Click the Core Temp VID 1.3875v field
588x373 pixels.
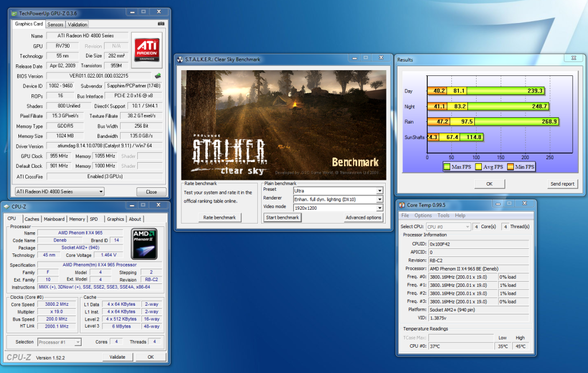479,318
